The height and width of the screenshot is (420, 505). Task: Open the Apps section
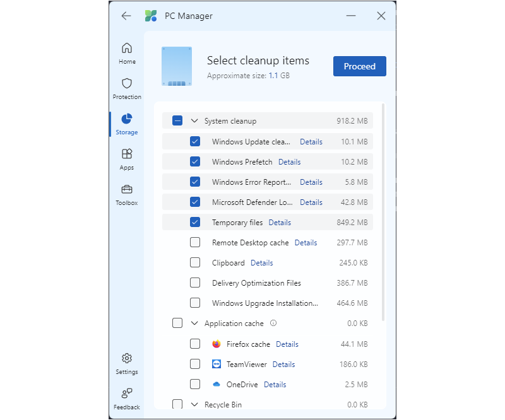click(127, 160)
